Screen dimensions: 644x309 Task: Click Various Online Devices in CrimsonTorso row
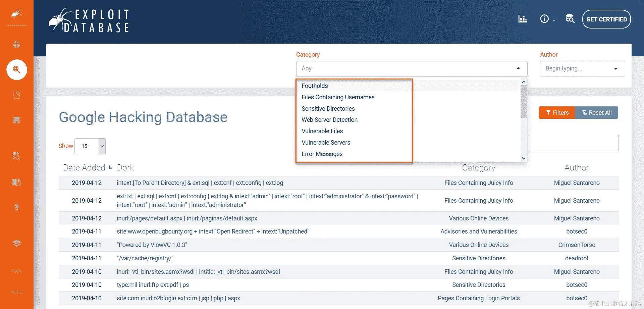(479, 245)
